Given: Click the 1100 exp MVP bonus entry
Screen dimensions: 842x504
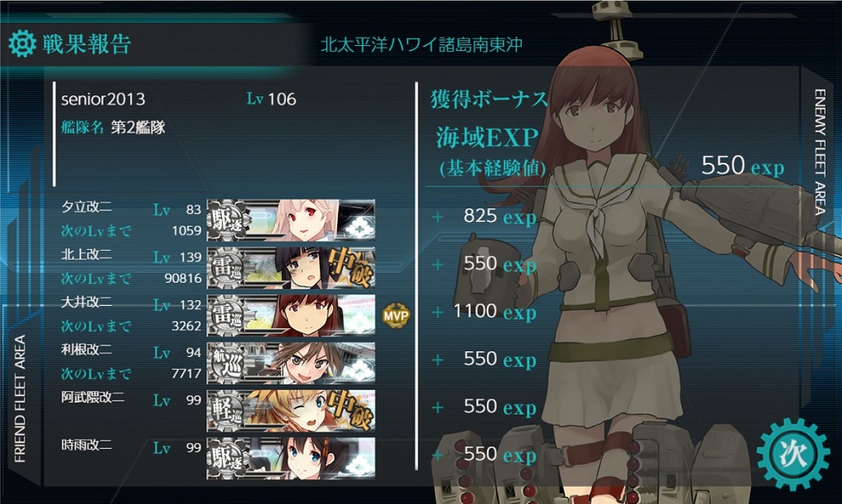Looking at the screenshot, I should coord(494,312).
